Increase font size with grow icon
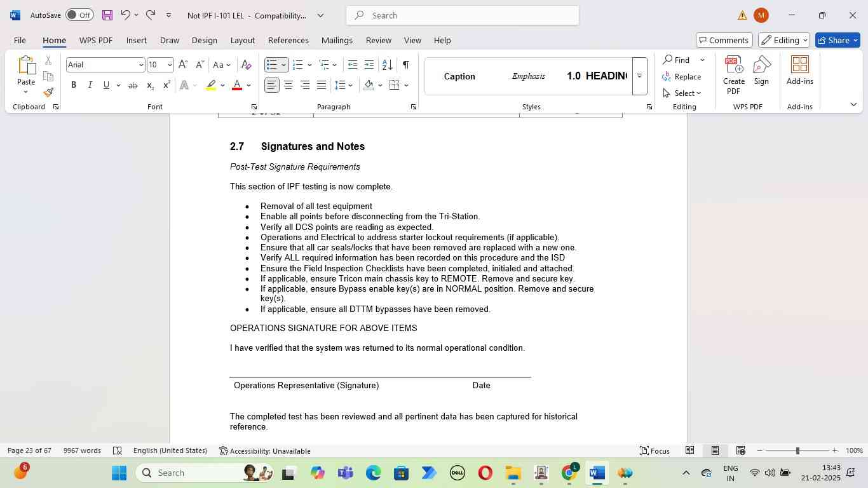Screen dimensions: 868x488 (x=183, y=65)
